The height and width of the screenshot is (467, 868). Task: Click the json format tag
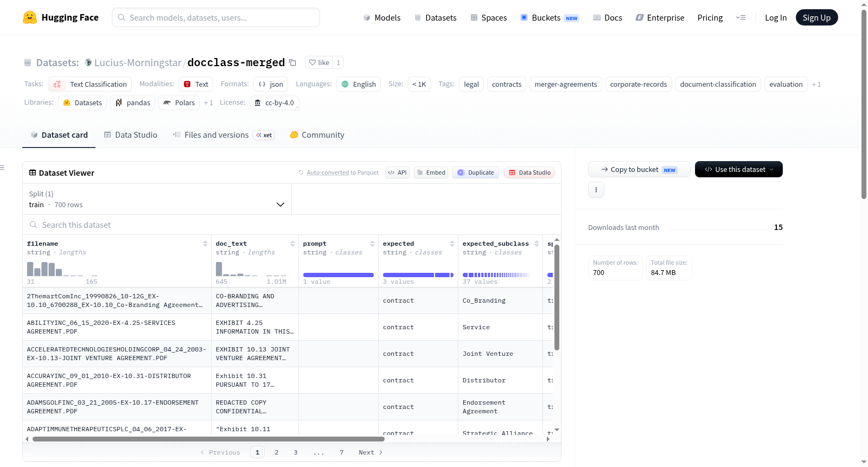point(271,84)
